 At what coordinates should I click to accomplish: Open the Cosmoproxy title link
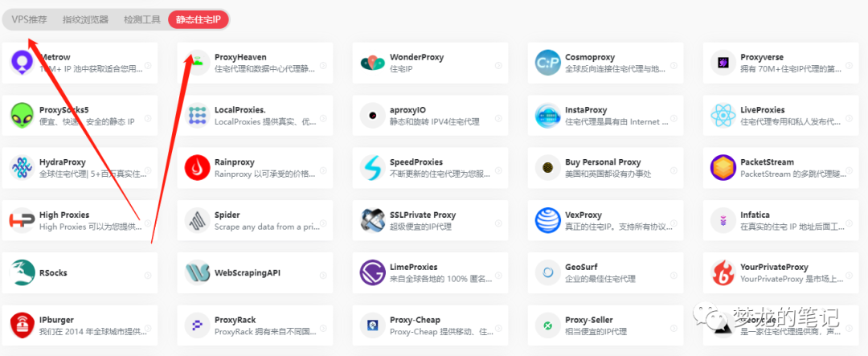pos(590,57)
